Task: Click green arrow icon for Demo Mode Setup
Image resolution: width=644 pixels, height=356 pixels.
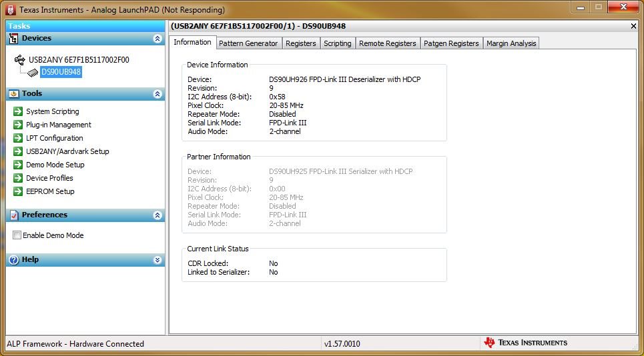Action: [17, 165]
